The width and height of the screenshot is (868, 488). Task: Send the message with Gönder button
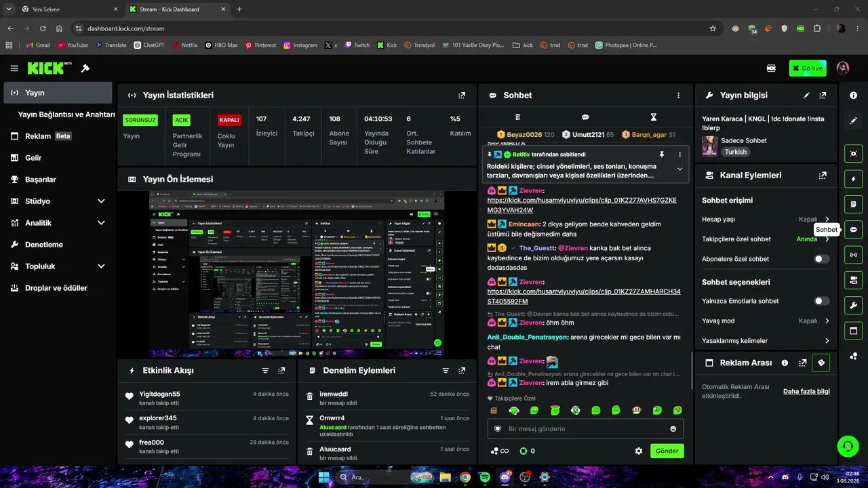point(667,451)
